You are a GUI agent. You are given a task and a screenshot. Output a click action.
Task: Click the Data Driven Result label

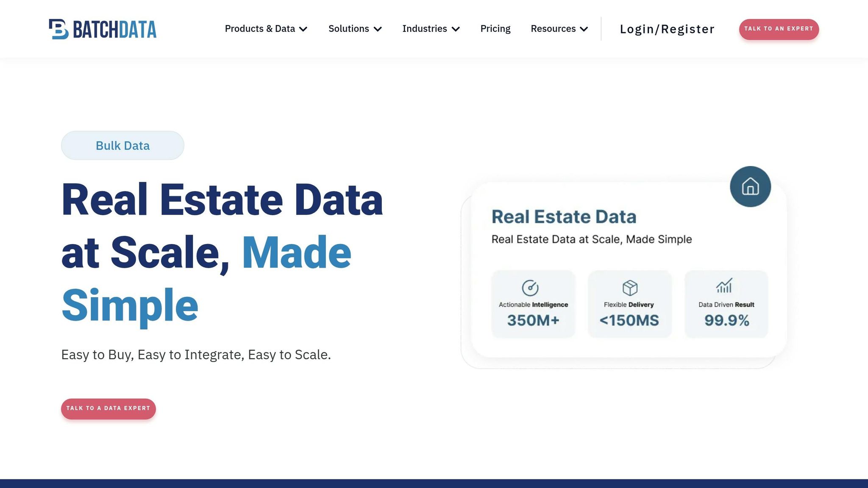tap(726, 305)
